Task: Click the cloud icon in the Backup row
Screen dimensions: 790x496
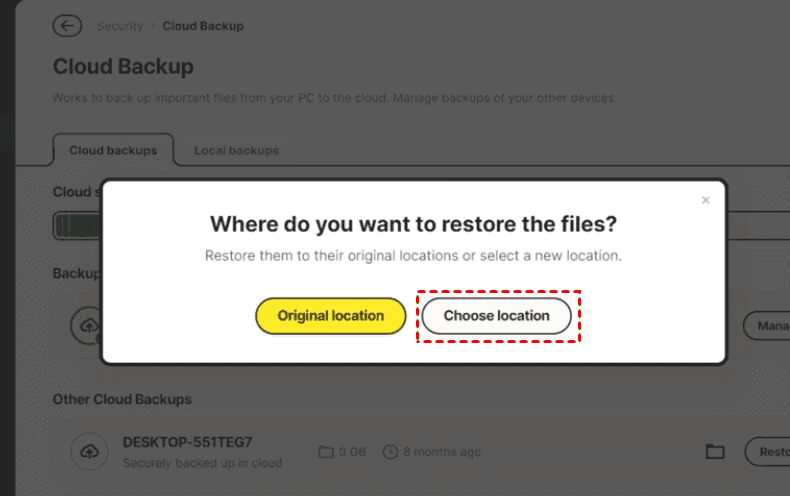Action: (87, 324)
